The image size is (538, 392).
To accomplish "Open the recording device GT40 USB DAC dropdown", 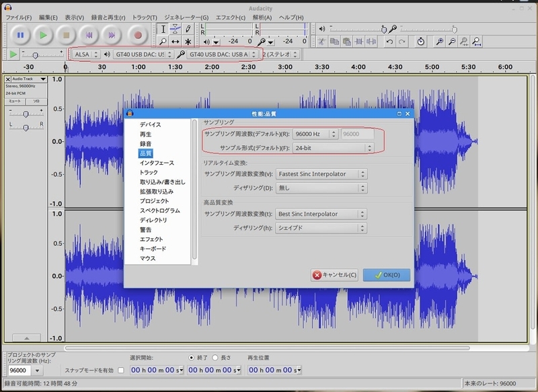I will [223, 54].
